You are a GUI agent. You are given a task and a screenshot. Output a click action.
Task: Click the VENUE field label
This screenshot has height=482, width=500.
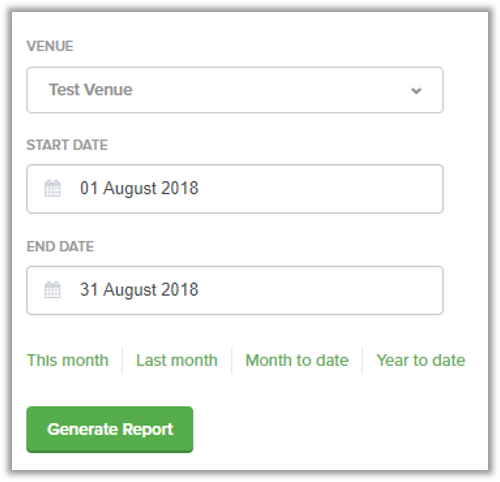[x=50, y=46]
